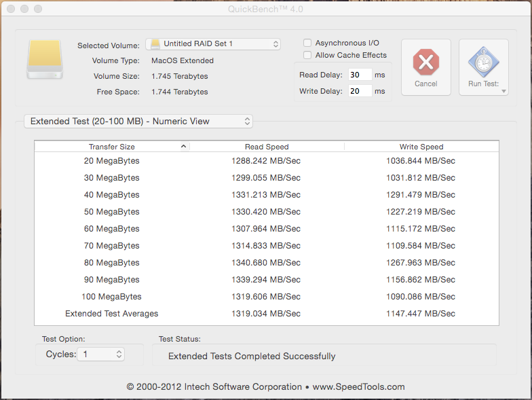Open the Cycles count dropdown
This screenshot has width=532, height=400.
tap(119, 354)
